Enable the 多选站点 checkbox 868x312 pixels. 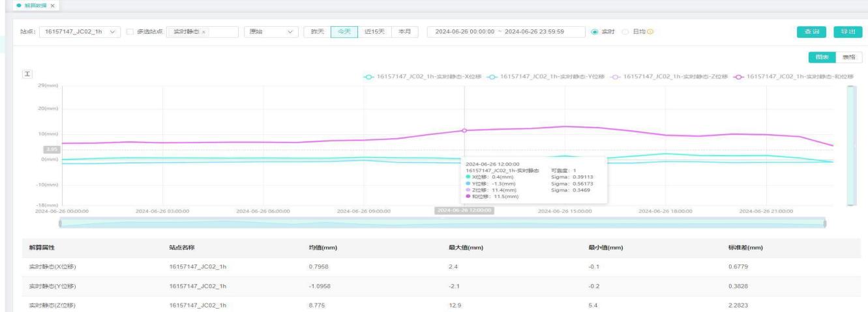[x=130, y=31]
